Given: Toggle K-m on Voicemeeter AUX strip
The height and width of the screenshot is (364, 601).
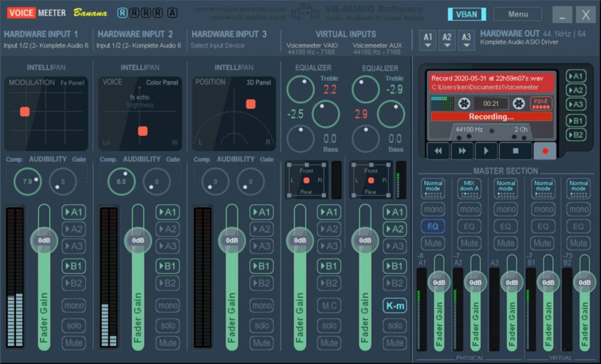Looking at the screenshot, I should (395, 306).
